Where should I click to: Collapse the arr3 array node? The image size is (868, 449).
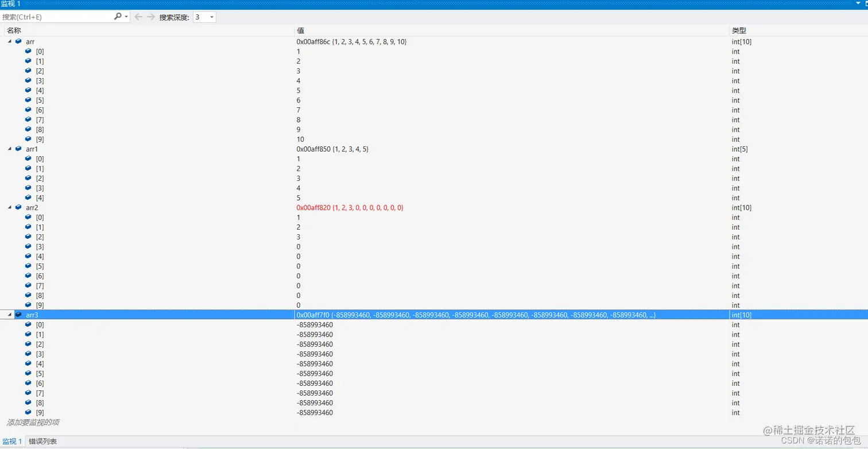(x=9, y=315)
